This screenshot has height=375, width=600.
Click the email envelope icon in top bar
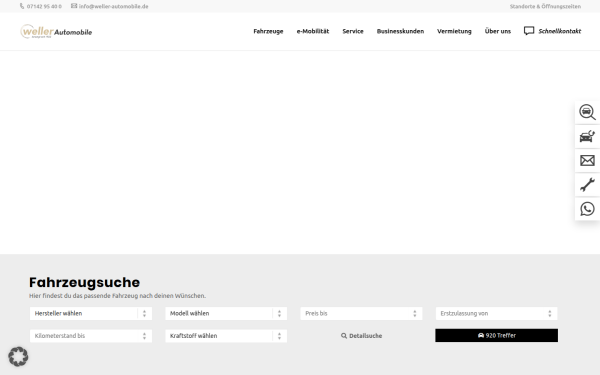click(x=74, y=6)
